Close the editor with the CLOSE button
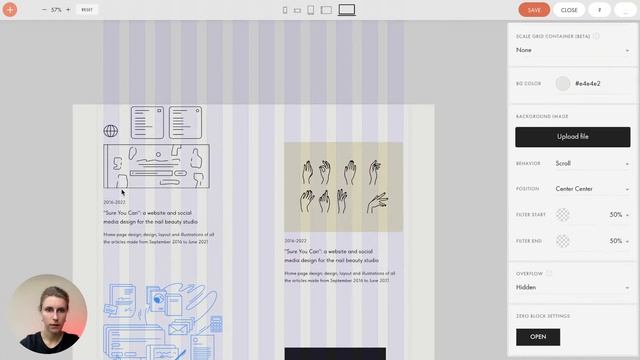 point(569,10)
